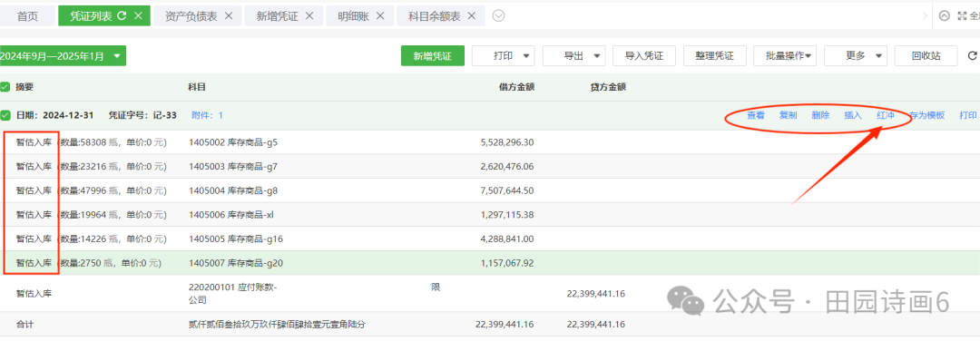
Task: Close the 凭证列表 tab
Action: pos(139,16)
